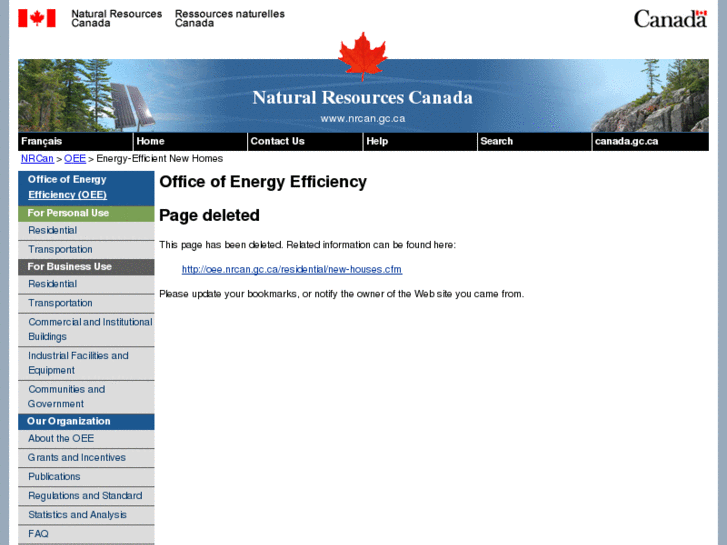The image size is (727, 545).
Task: Go to Home in top navigation
Action: coord(150,141)
